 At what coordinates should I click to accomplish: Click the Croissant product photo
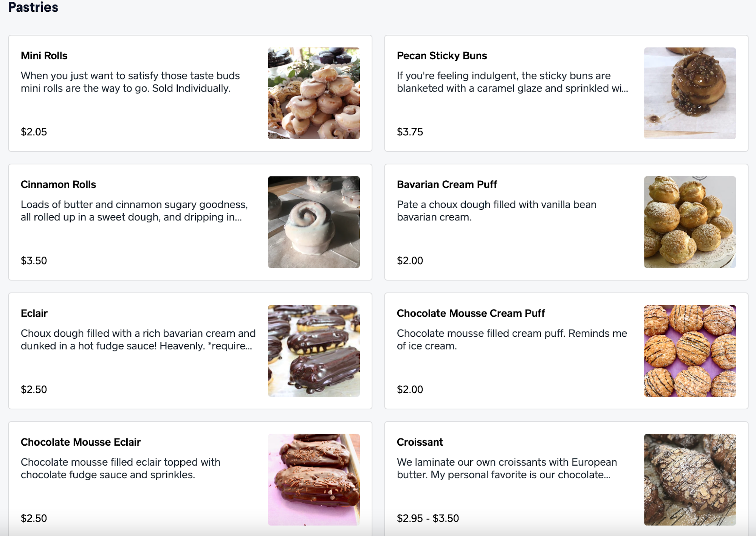pos(690,479)
